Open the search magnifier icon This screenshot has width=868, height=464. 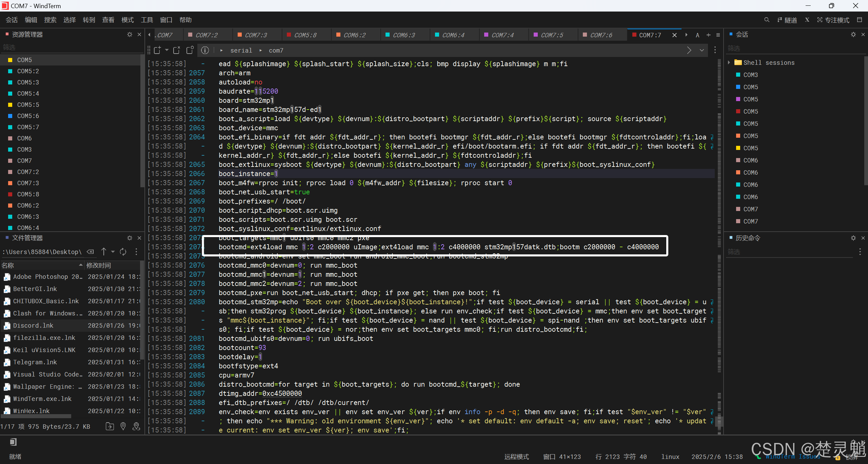[x=767, y=20]
